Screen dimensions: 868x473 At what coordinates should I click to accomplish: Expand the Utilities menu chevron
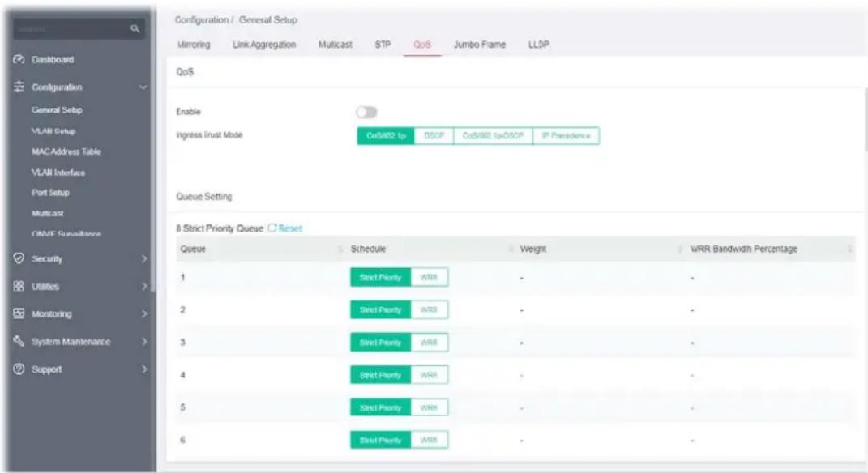(144, 286)
